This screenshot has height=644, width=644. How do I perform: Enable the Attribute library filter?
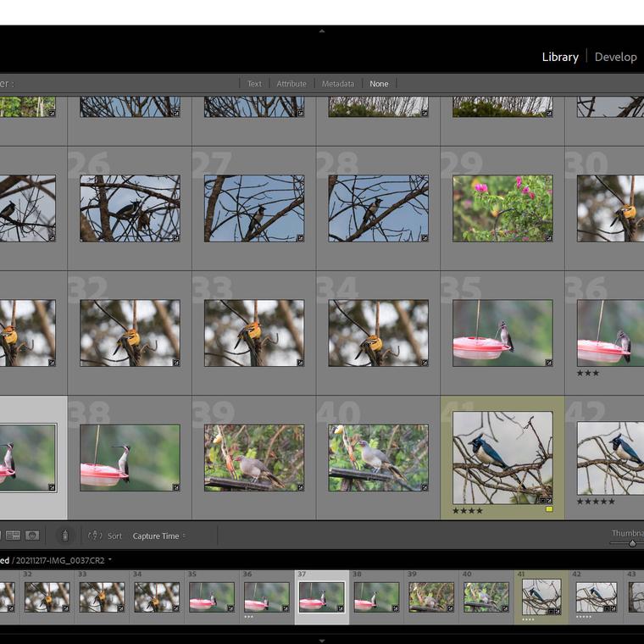coord(291,84)
